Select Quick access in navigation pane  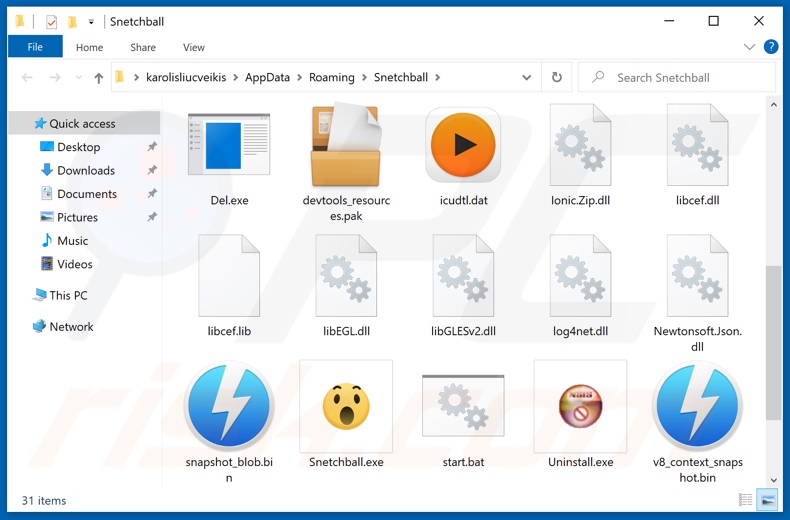tap(85, 123)
